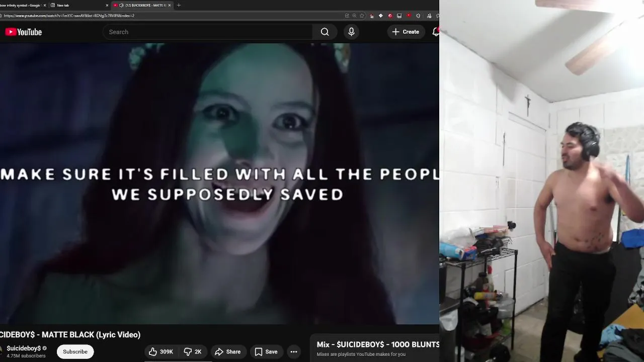Like the MATTE BLACK video
This screenshot has width=644, height=362.
click(x=161, y=352)
